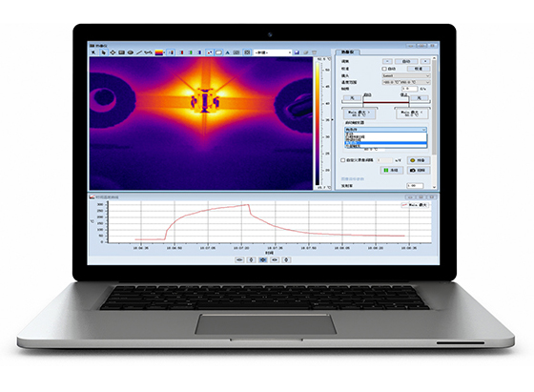
Task: Click the emissivity value input field
Action: click(x=415, y=186)
